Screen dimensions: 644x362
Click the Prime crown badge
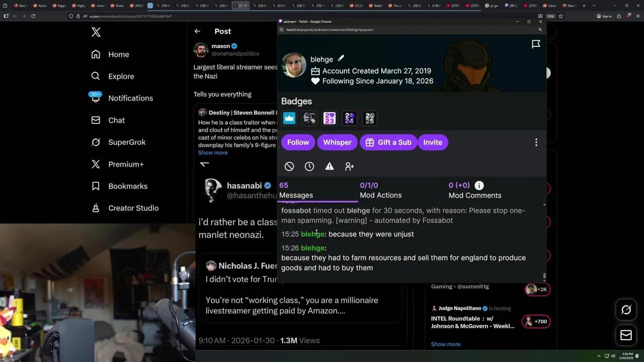pyautogui.click(x=289, y=118)
